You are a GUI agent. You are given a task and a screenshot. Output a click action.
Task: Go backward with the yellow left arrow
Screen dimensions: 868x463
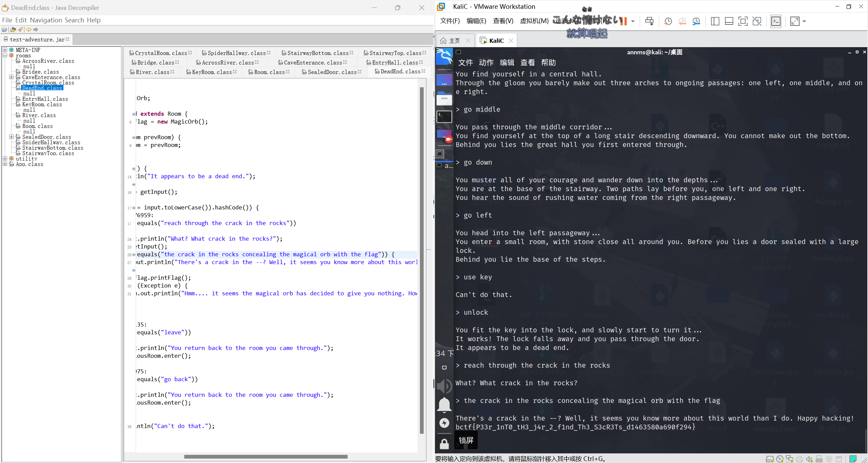click(x=29, y=30)
